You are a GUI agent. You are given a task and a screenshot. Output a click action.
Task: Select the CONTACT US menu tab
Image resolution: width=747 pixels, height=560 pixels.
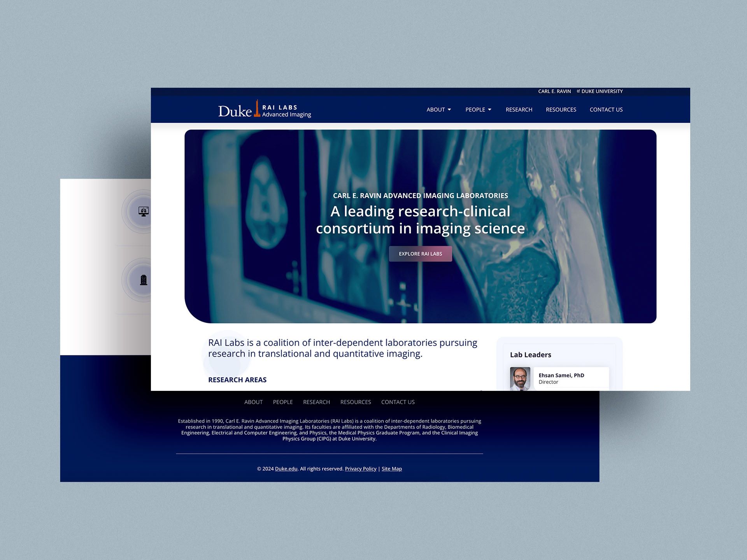[606, 109]
